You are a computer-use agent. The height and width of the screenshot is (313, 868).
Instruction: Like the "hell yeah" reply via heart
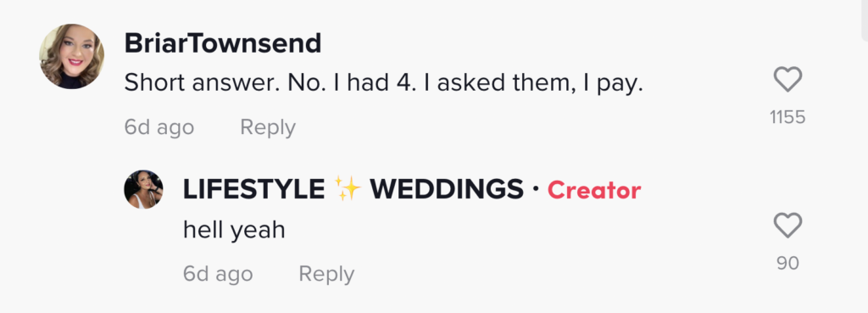click(x=787, y=226)
